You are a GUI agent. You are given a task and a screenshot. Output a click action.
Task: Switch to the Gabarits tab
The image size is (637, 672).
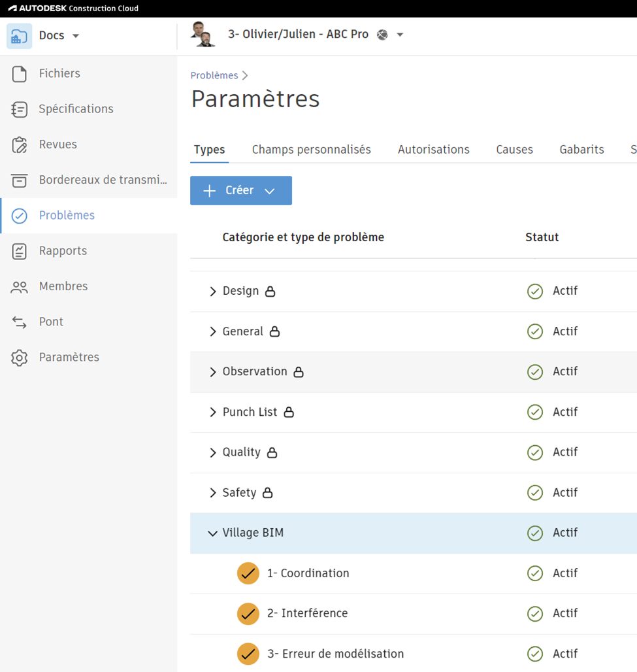click(581, 150)
